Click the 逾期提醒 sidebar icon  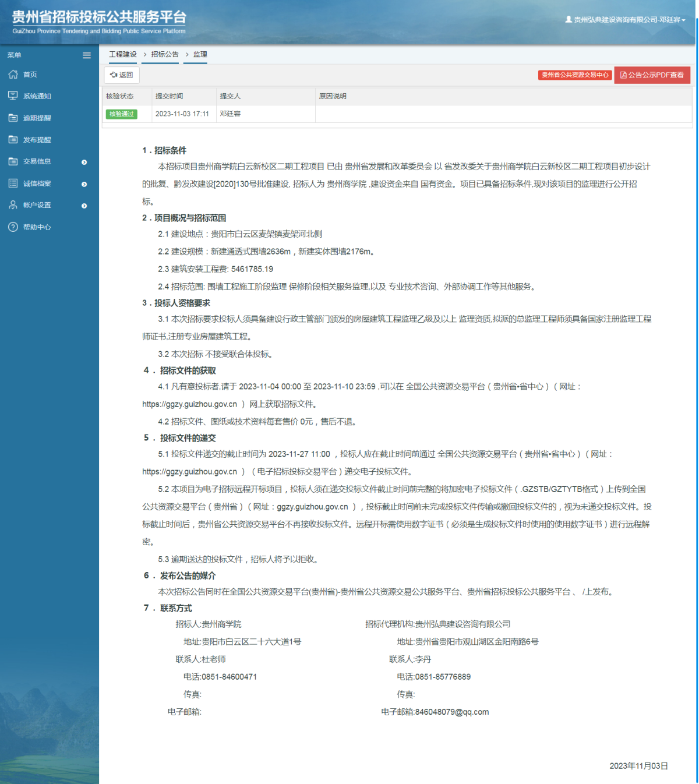[x=13, y=118]
